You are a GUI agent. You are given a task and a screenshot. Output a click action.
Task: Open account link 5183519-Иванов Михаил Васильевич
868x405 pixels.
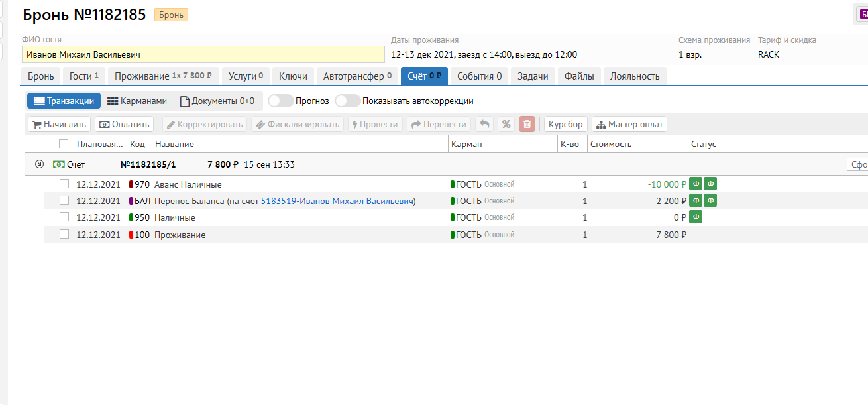pos(337,201)
